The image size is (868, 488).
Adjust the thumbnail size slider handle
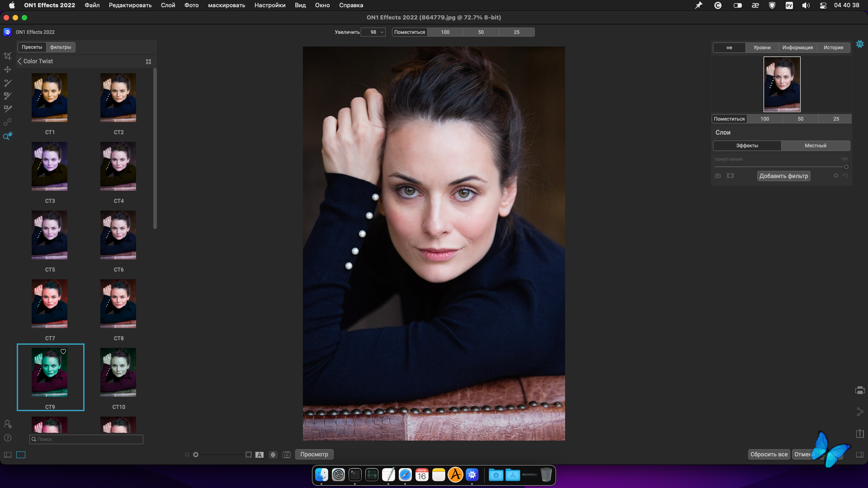coord(196,455)
